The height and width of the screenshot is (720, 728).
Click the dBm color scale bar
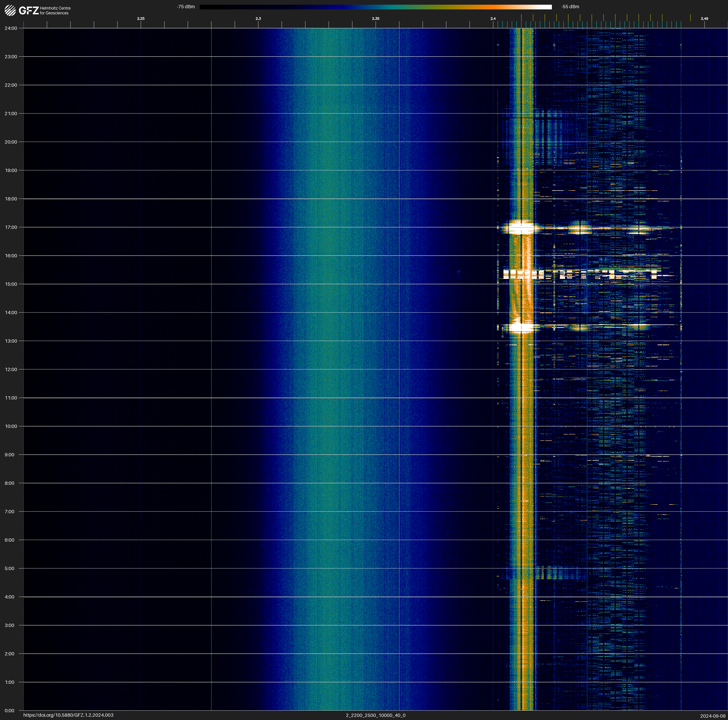[x=375, y=7]
